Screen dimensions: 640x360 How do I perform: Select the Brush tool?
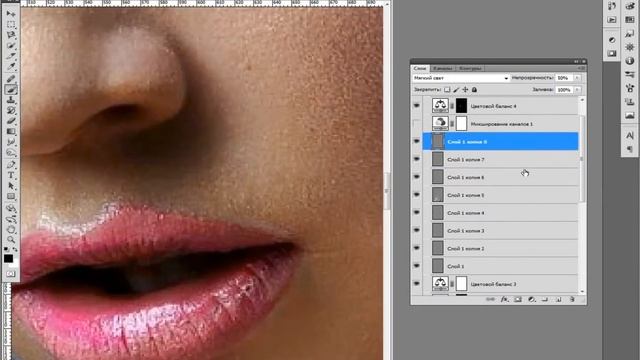[x=11, y=89]
